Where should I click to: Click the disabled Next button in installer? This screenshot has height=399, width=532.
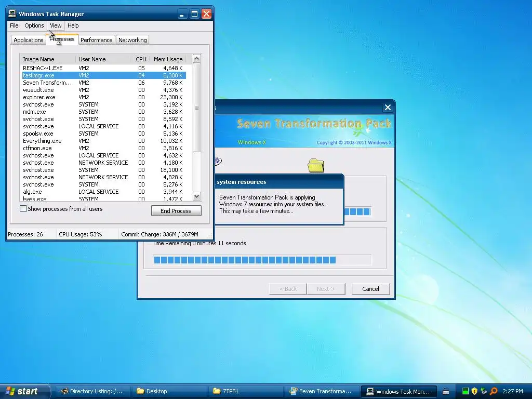[326, 289]
